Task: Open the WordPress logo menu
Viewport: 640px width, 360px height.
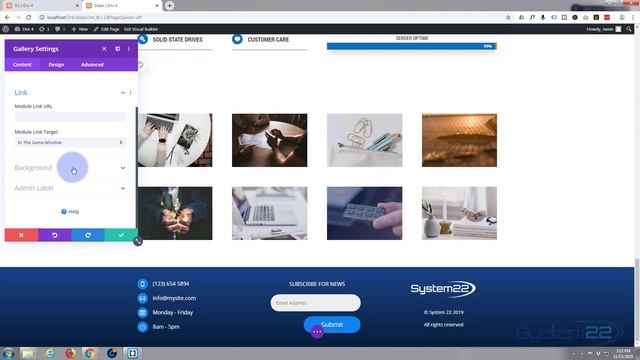Action: pyautogui.click(x=6, y=29)
